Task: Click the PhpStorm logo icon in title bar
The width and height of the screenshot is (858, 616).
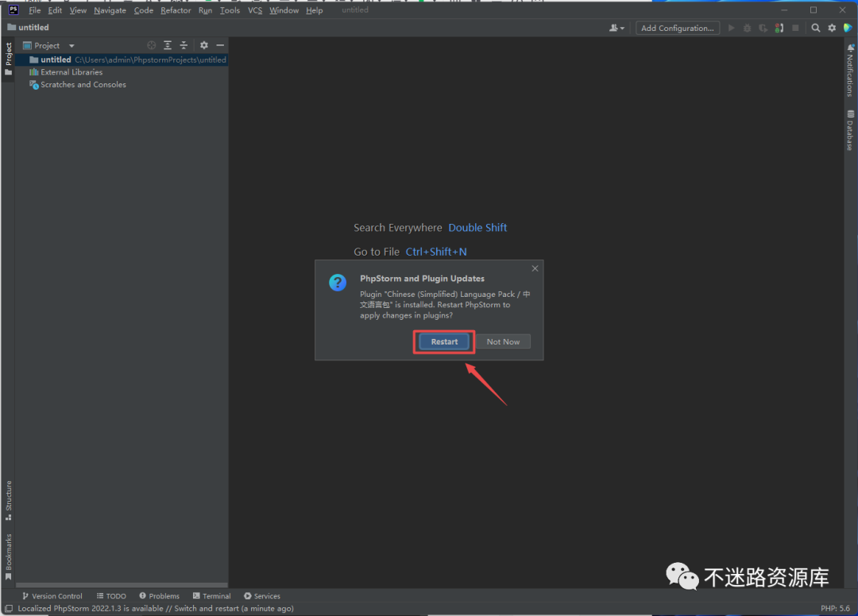Action: point(14,10)
